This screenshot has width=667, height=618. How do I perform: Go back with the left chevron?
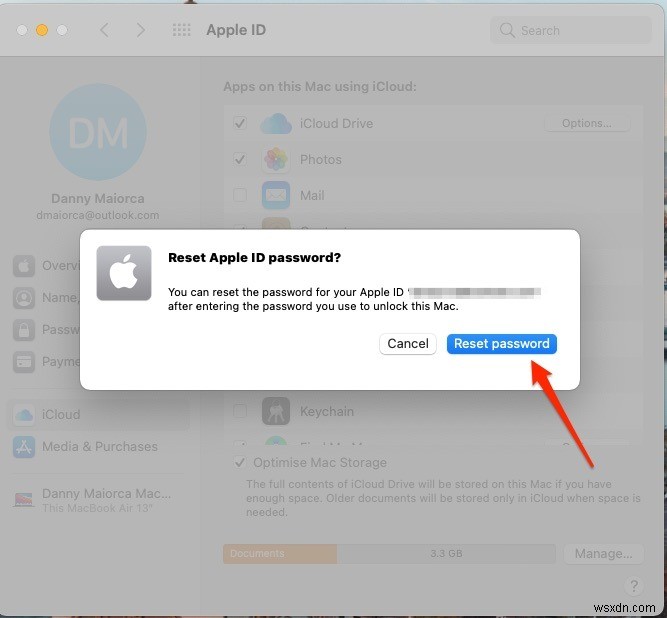pyautogui.click(x=105, y=30)
